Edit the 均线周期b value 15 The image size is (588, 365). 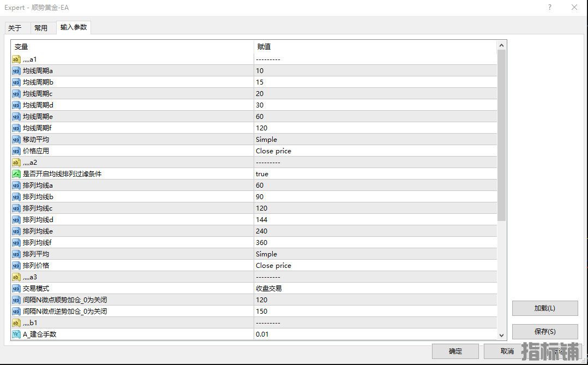pyautogui.click(x=375, y=82)
